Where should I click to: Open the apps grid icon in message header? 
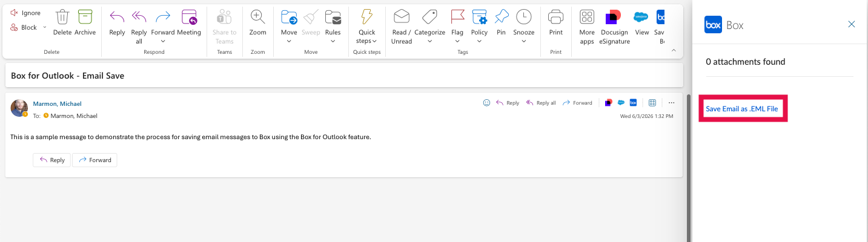click(652, 103)
